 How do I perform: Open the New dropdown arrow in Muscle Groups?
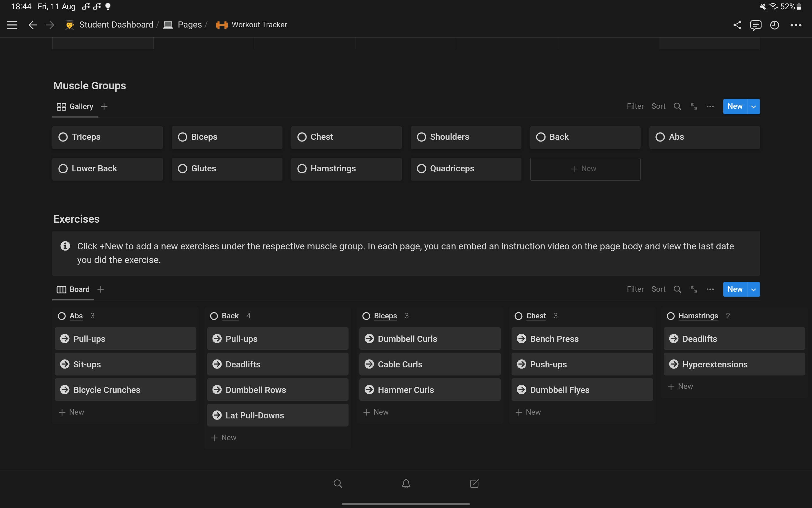[753, 106]
